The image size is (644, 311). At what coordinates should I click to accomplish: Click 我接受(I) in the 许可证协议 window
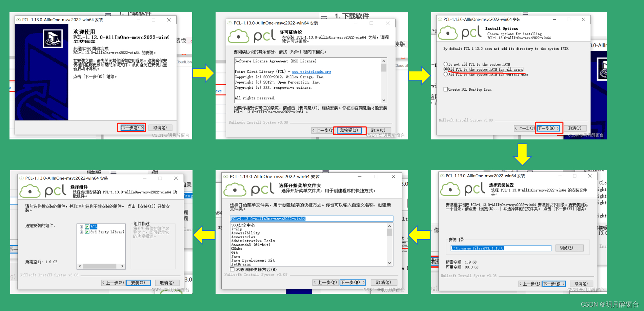pos(349,130)
